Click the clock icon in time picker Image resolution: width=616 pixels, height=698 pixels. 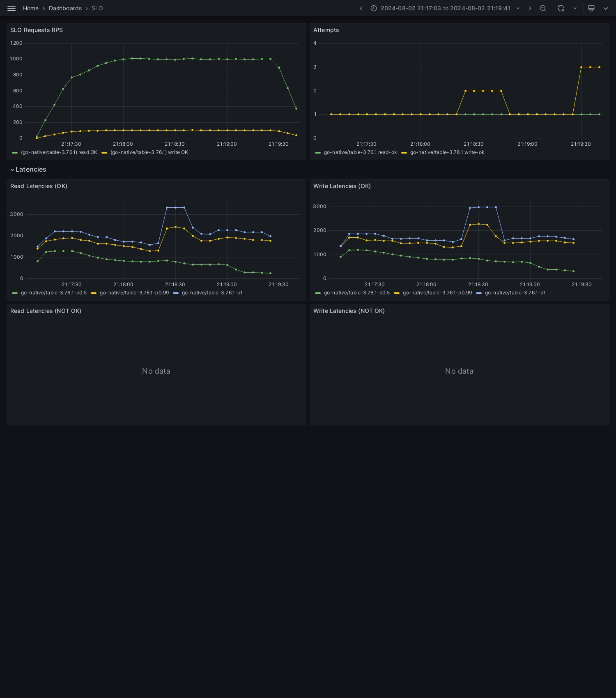[374, 8]
